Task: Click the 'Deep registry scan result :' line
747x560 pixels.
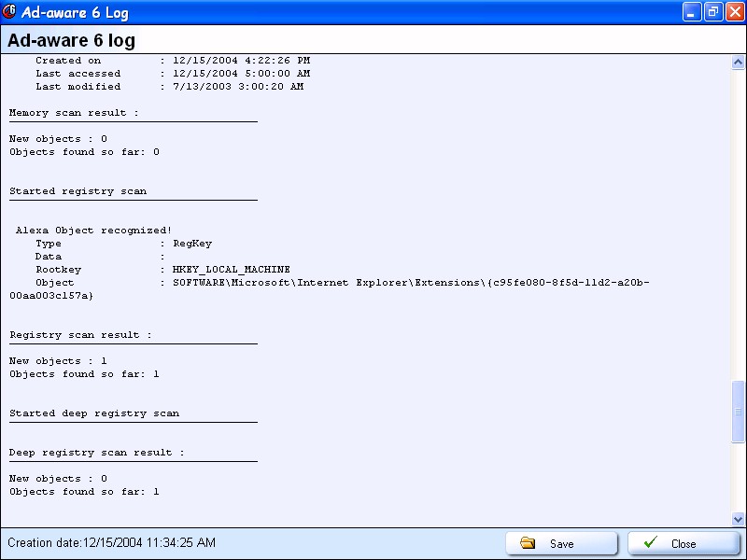Action: point(97,453)
